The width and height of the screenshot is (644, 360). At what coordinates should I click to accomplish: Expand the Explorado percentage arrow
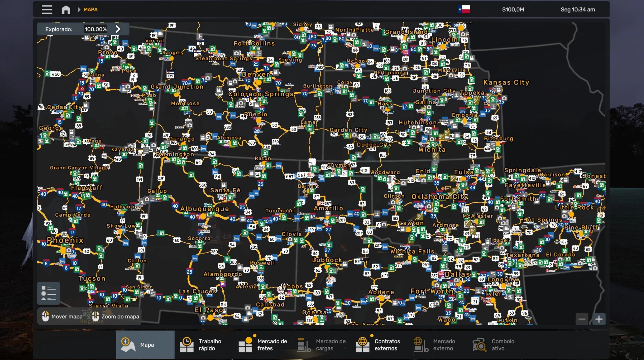pos(118,29)
